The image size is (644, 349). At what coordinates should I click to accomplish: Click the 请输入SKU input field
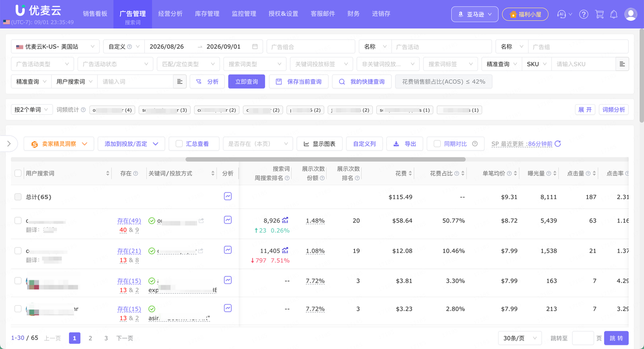click(x=584, y=64)
